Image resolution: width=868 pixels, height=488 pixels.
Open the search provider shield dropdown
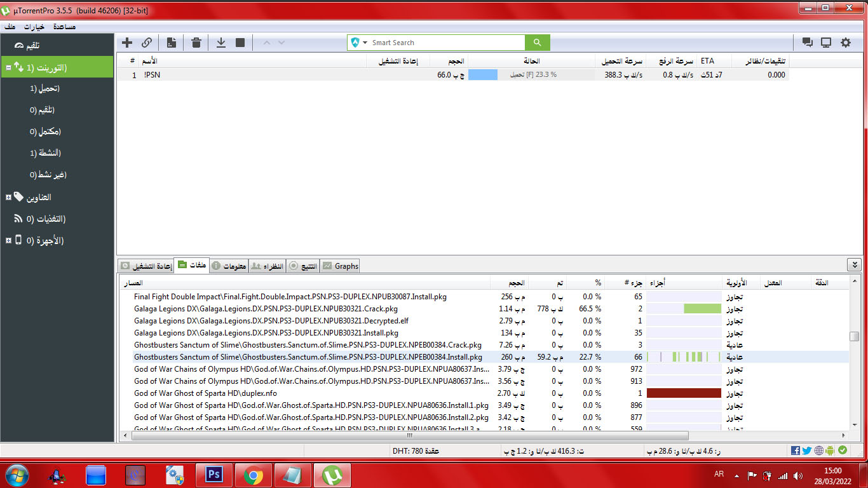(359, 43)
